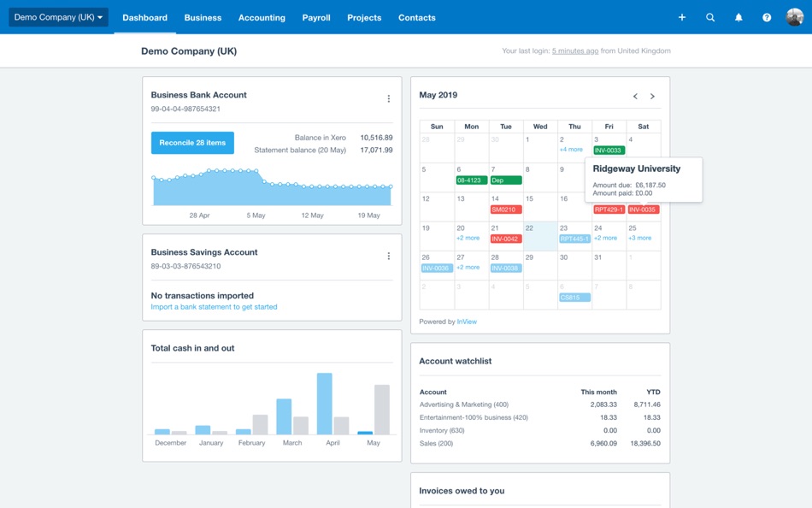Expand the Demo Company (UK) organisation dropdown
This screenshot has height=508, width=812.
pos(58,17)
